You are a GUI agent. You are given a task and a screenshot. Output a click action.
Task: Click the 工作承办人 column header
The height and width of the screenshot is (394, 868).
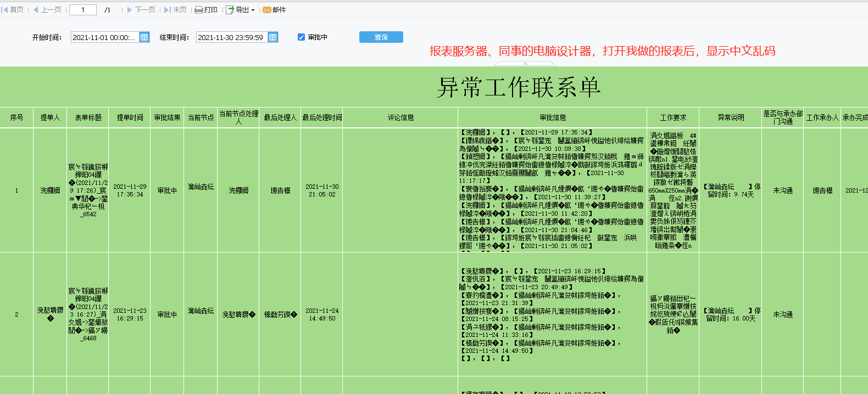tap(822, 117)
